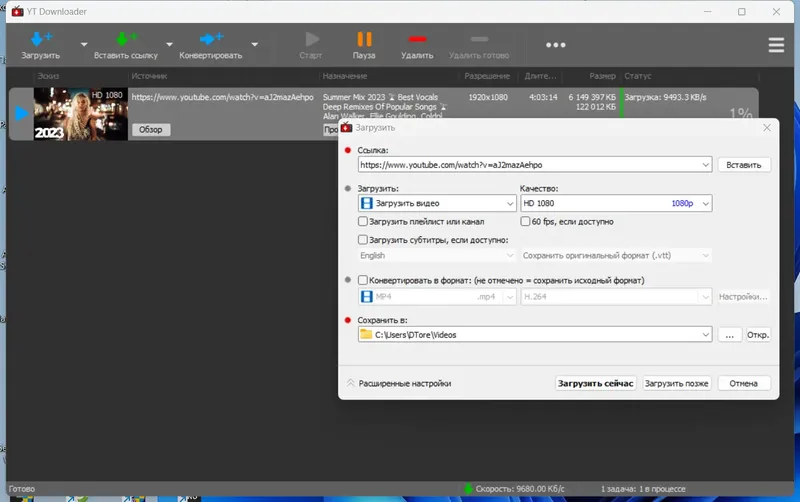Screen dimensions: 800x502
Task: Open the English subtitle language dropdown
Action: [437, 256]
